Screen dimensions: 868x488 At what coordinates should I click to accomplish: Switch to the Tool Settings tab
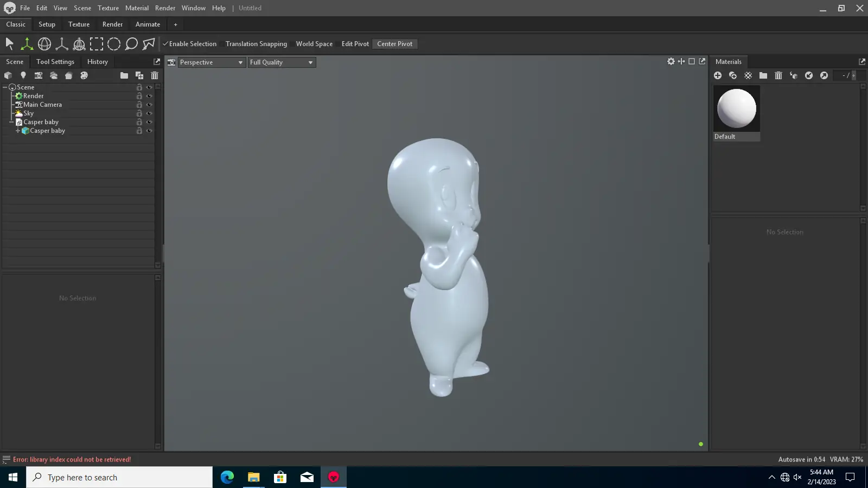pyautogui.click(x=55, y=62)
